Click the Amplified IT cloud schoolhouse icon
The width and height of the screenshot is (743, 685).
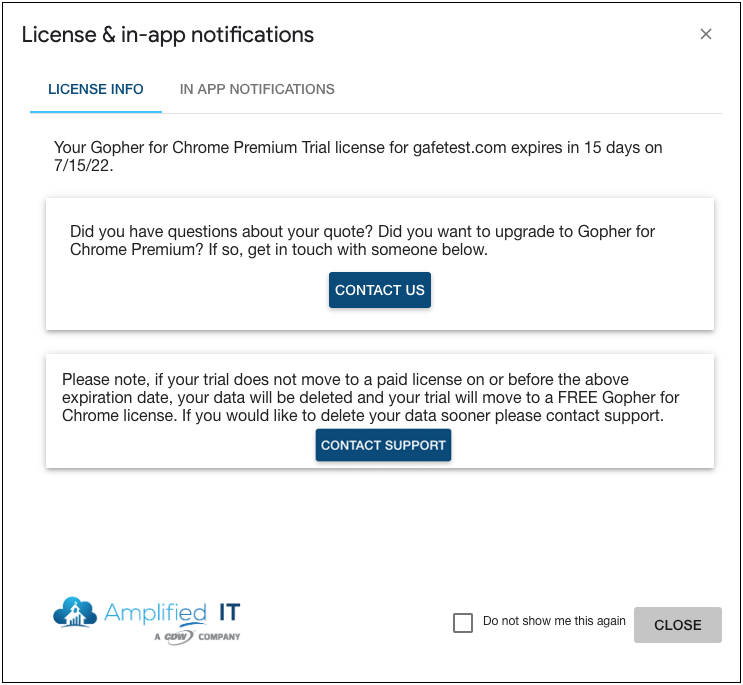[75, 613]
